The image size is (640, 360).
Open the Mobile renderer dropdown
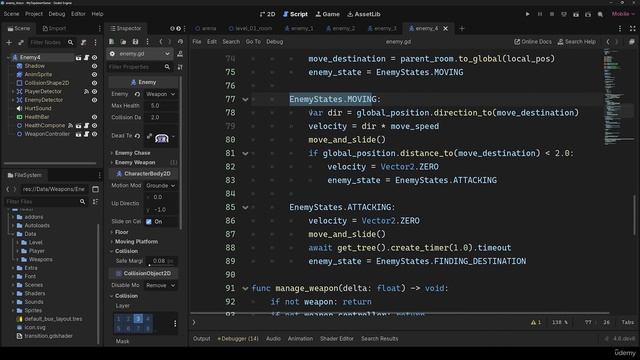coord(623,14)
